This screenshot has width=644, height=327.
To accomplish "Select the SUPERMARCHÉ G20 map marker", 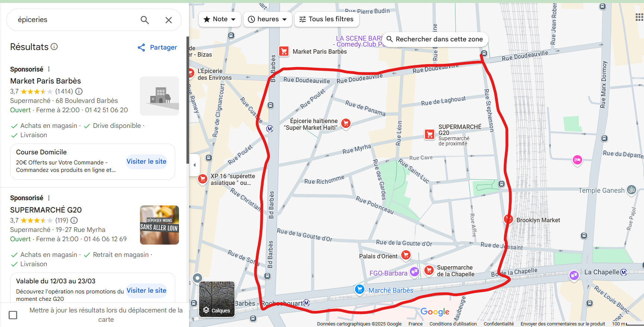I will tap(430, 134).
